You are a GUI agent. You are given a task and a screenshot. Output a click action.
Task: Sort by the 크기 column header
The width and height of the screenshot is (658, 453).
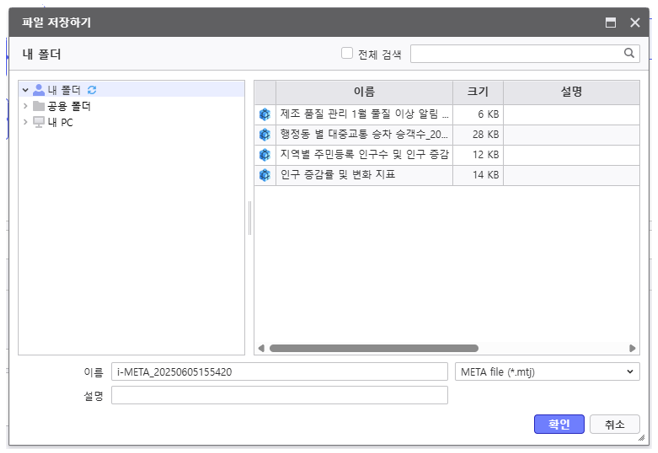click(477, 92)
